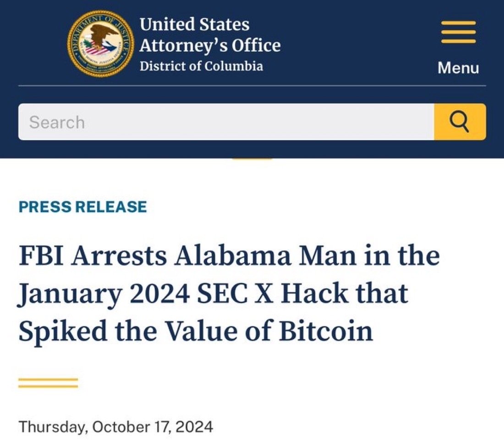Click headline line mentioning January 2024 SEC

coord(213,294)
